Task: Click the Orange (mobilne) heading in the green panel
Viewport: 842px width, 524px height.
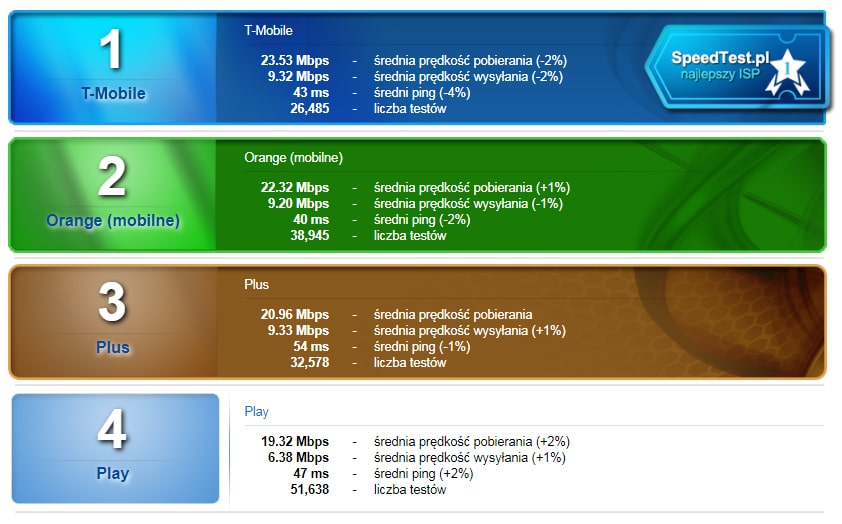Action: click(x=293, y=158)
